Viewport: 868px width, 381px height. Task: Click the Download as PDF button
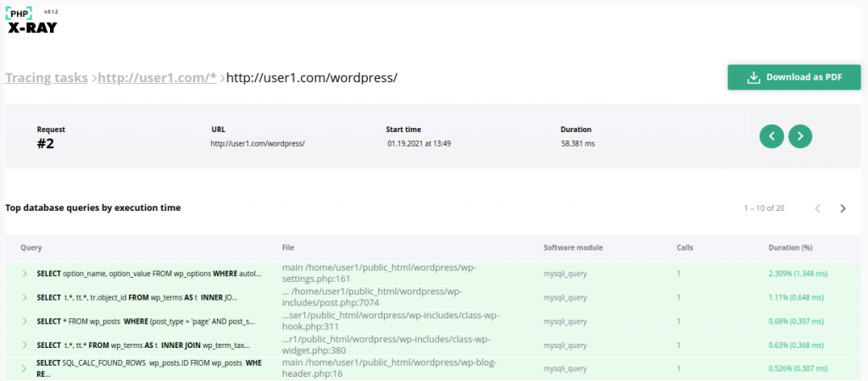(793, 77)
